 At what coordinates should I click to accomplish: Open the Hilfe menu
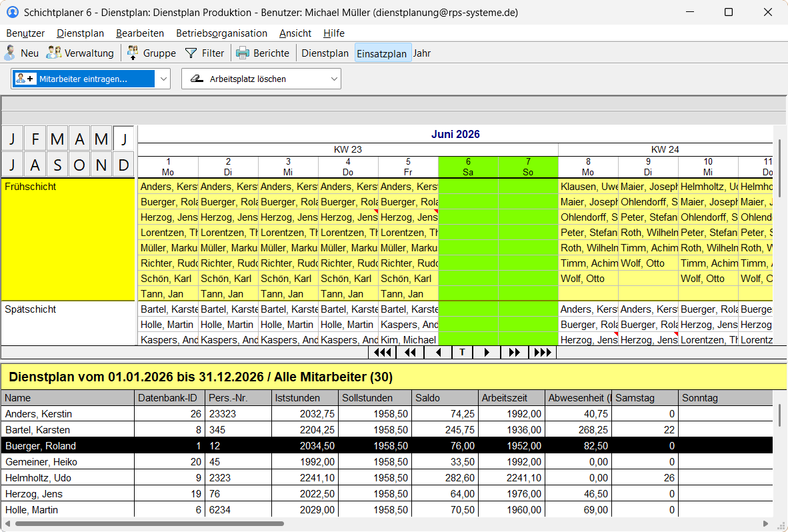click(334, 33)
